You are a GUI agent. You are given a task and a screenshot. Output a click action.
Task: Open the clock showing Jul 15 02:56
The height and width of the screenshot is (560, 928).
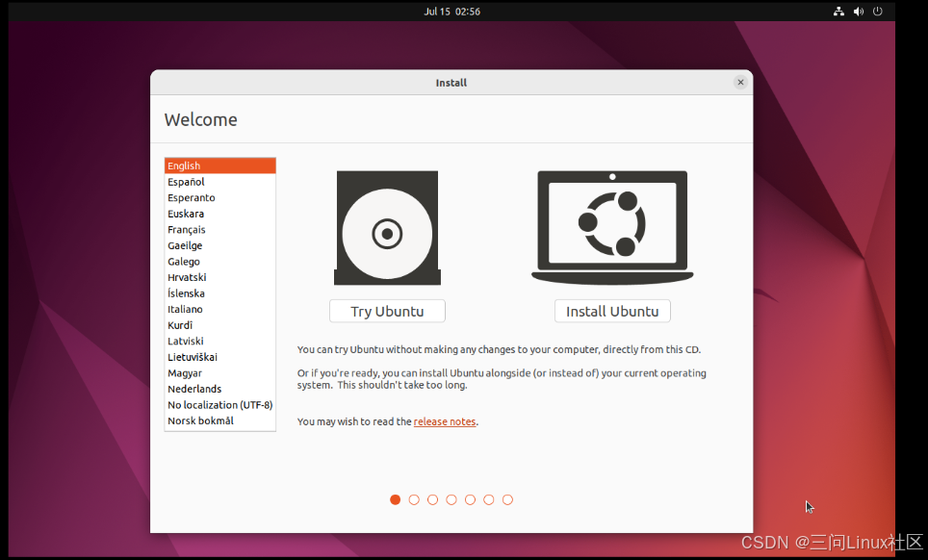click(452, 12)
